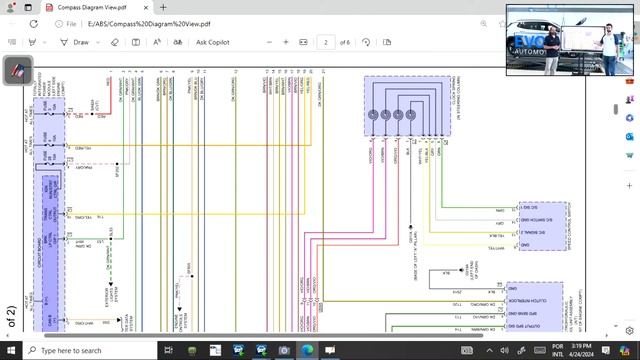
Task: Click the address bar file path
Action: point(149,24)
